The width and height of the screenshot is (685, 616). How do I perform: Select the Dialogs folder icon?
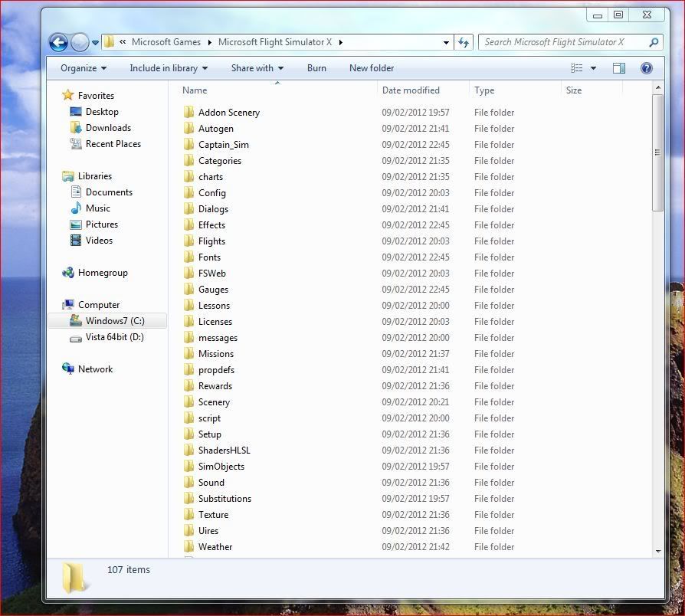[188, 209]
